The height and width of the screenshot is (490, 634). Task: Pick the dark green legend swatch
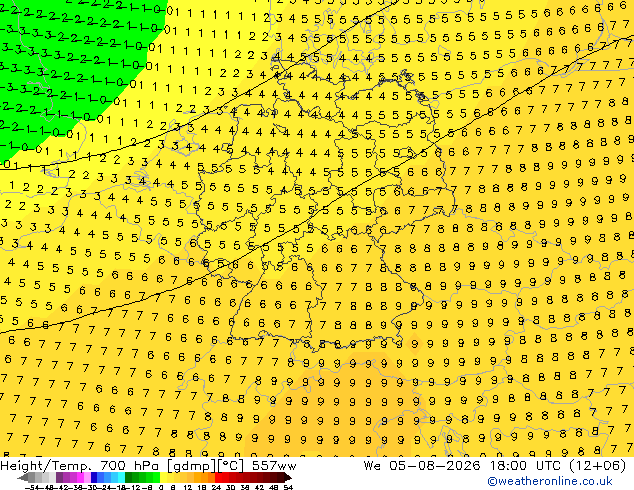[x=129, y=478]
